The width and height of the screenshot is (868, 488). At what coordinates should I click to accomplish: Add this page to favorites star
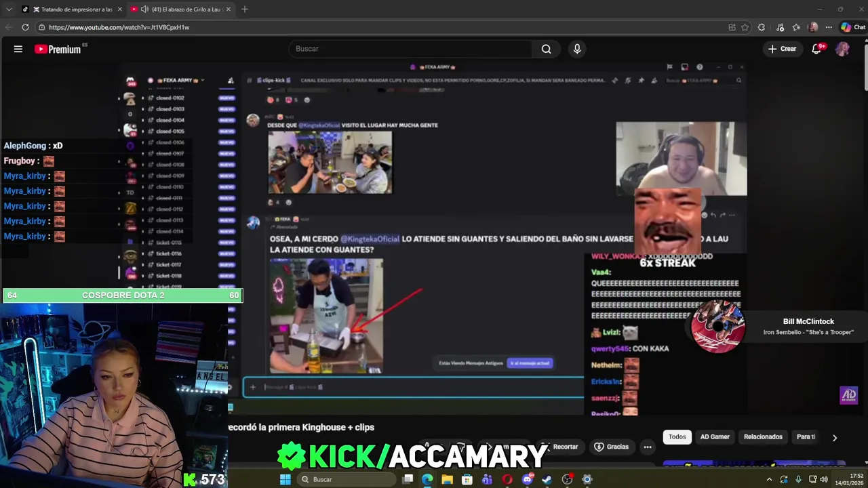point(745,27)
